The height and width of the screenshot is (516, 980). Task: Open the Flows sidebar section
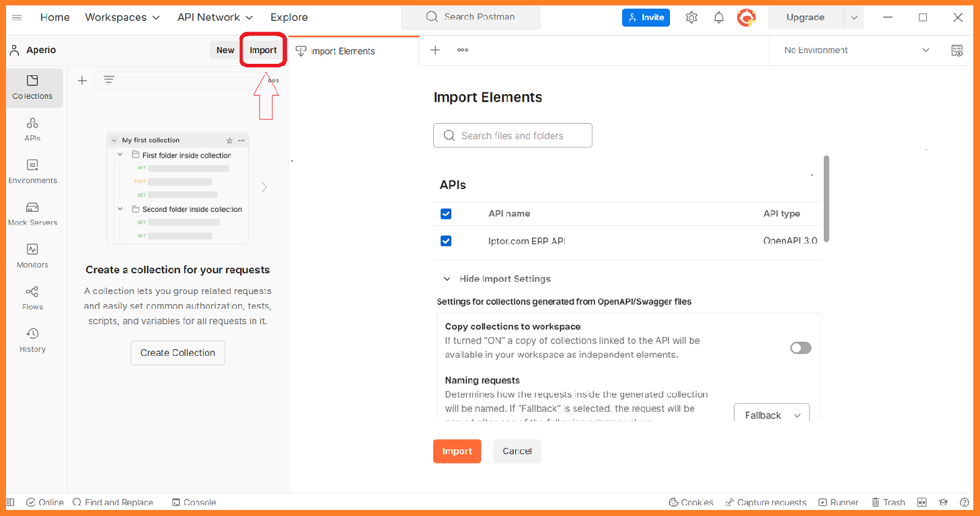tap(32, 299)
